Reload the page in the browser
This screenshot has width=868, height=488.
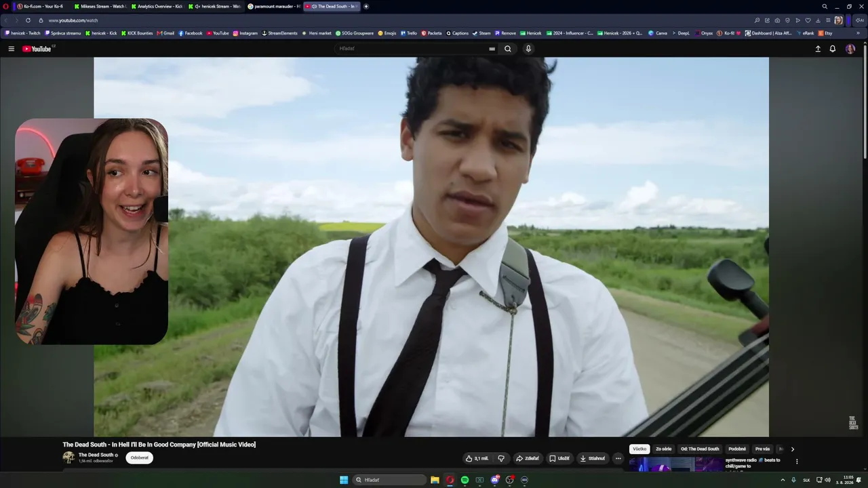[x=28, y=20]
